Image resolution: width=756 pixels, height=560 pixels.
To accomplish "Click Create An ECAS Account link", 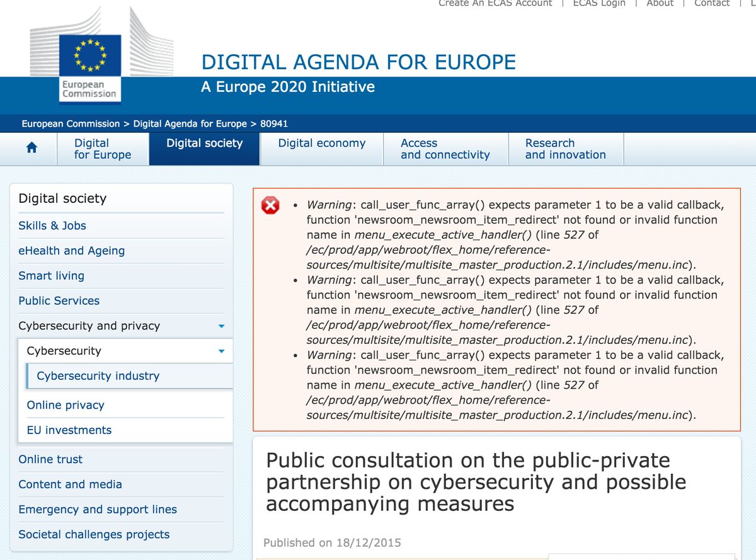I will [x=495, y=3].
